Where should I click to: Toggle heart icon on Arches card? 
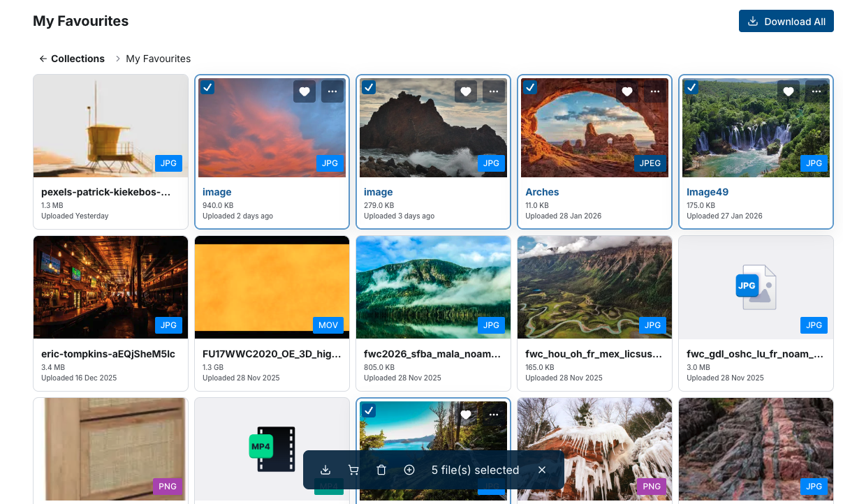[627, 91]
